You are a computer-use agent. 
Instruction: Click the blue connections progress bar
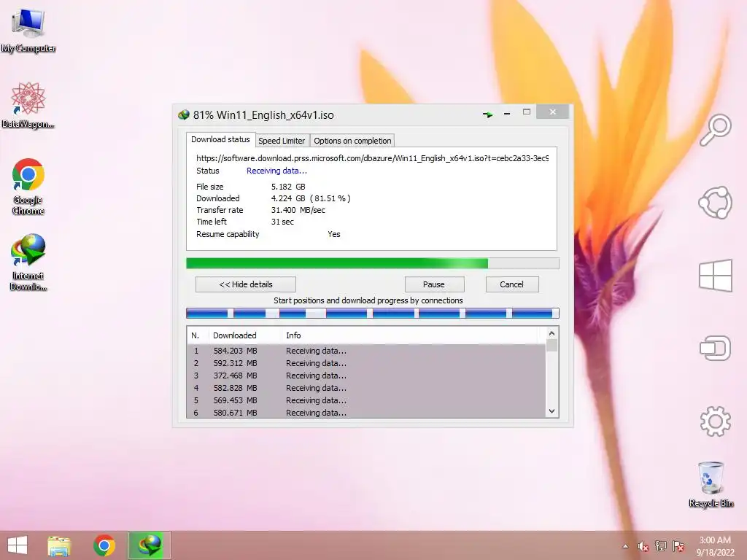pos(373,313)
